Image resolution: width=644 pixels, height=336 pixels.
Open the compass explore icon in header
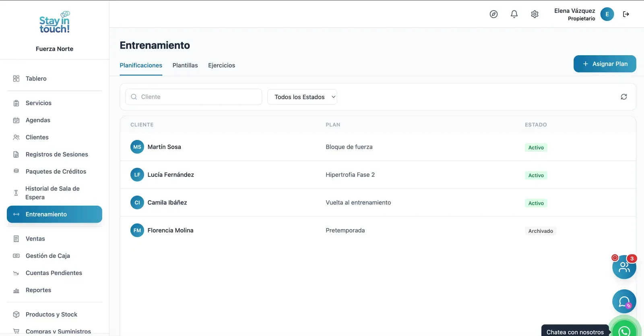point(493,14)
